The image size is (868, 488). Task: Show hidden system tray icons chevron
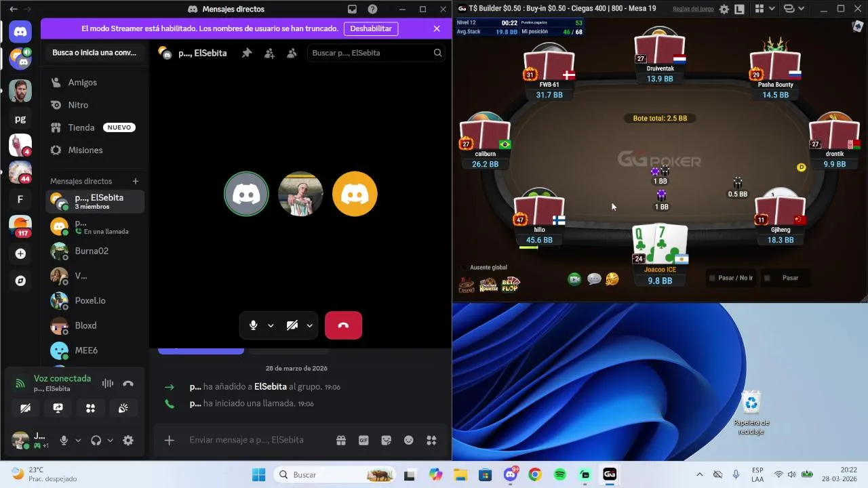700,474
